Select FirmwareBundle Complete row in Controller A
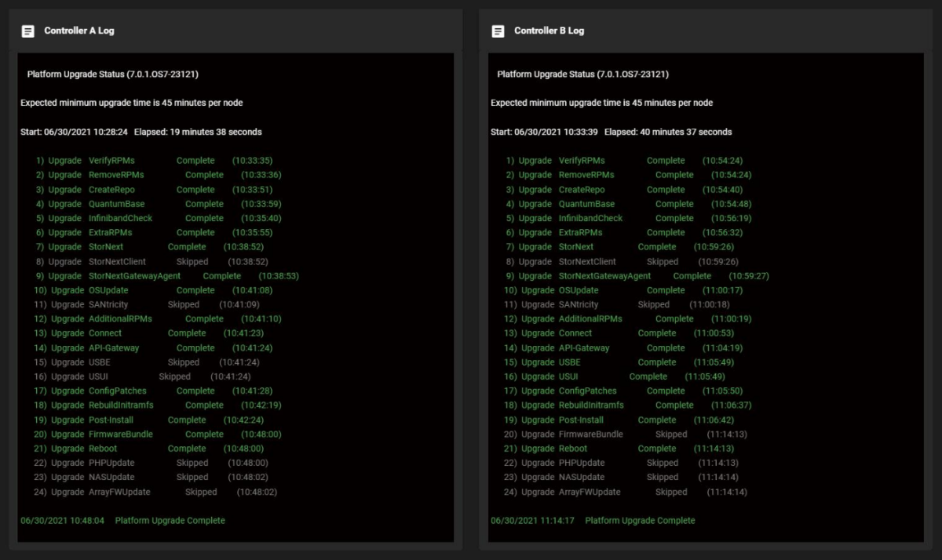This screenshot has width=942, height=560. 157,435
